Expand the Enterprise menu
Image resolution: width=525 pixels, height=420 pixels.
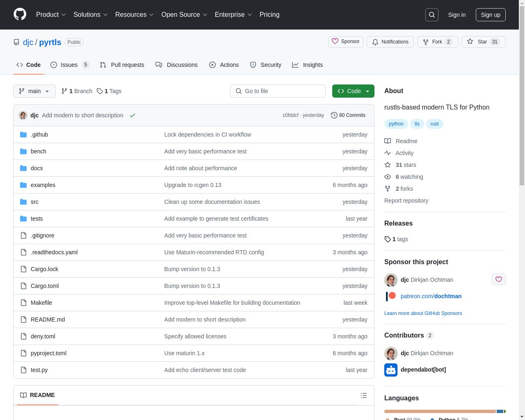coord(234,15)
